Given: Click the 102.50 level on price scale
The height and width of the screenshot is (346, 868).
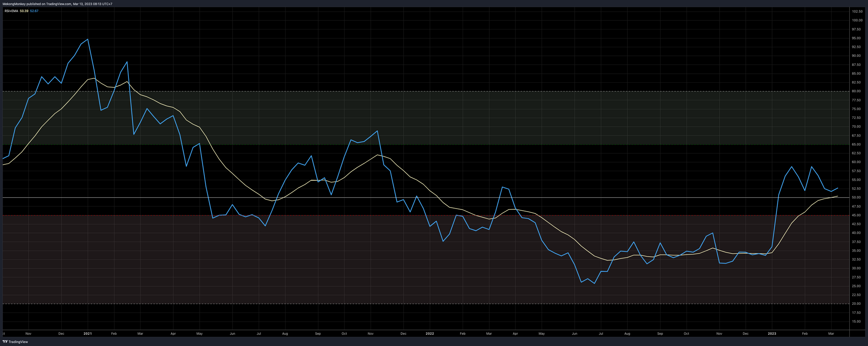Looking at the screenshot, I should tap(857, 11).
